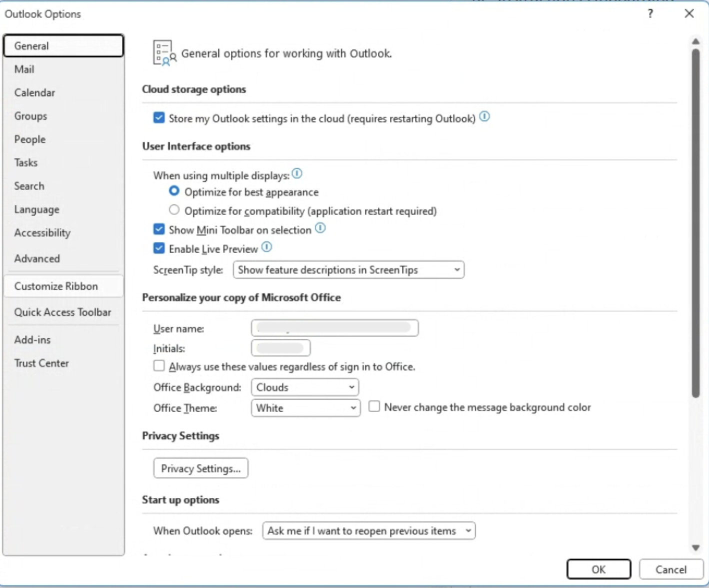Viewport: 709px width, 588px height.
Task: Open the Search category
Action: [x=63, y=186]
